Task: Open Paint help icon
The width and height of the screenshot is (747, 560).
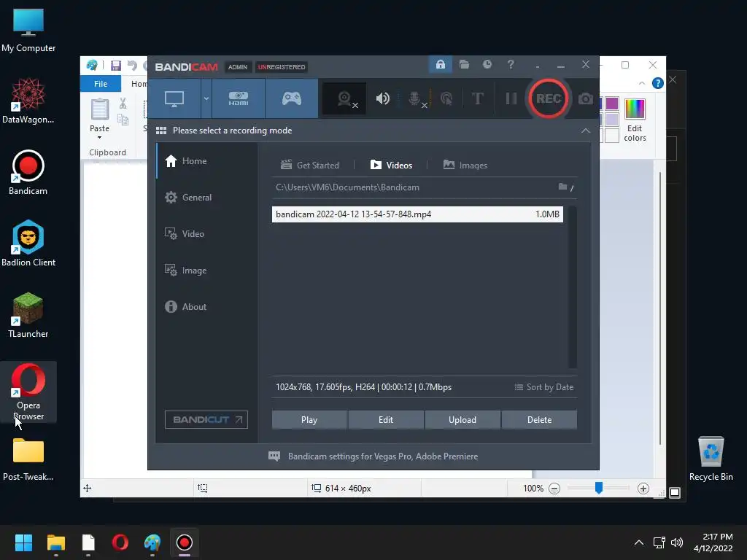Action: pos(658,83)
